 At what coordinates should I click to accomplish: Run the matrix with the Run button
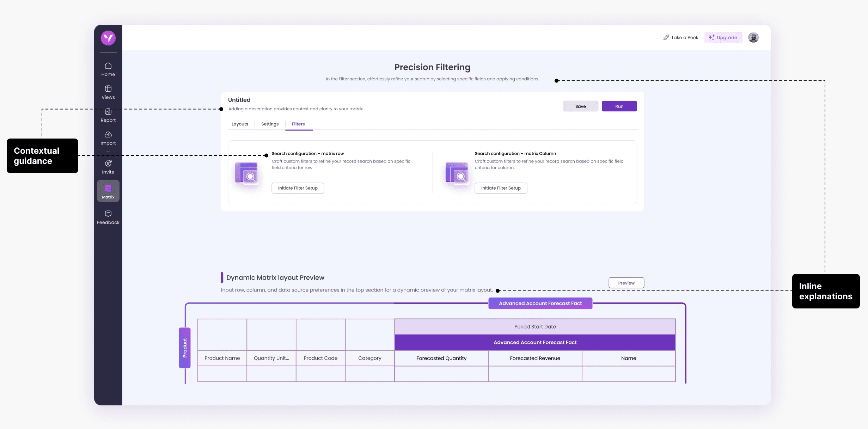(619, 106)
